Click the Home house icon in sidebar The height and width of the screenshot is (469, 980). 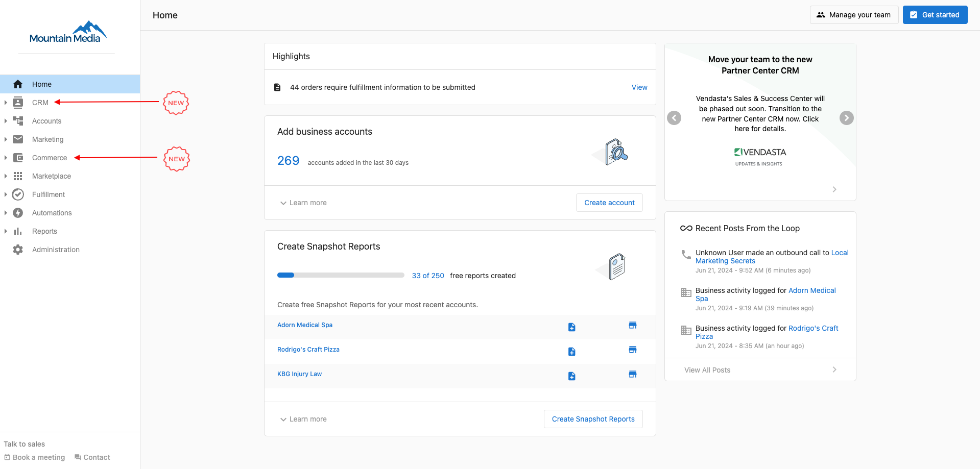pos(18,84)
